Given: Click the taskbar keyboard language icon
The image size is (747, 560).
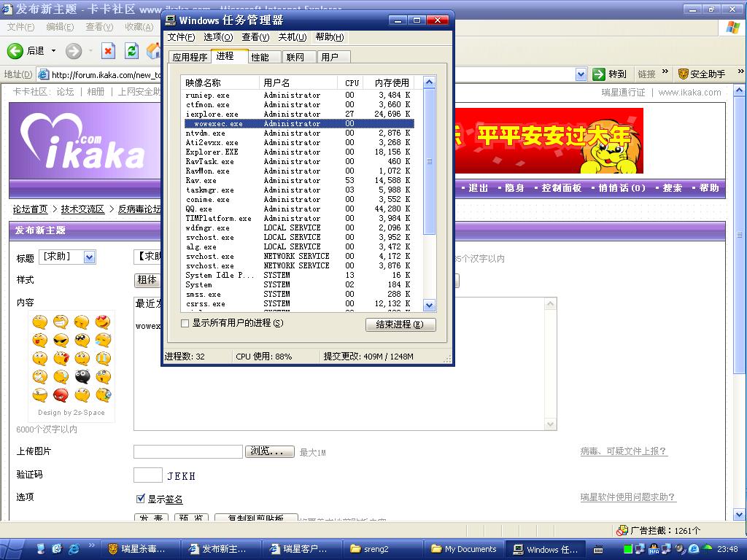Looking at the screenshot, I should (x=598, y=550).
